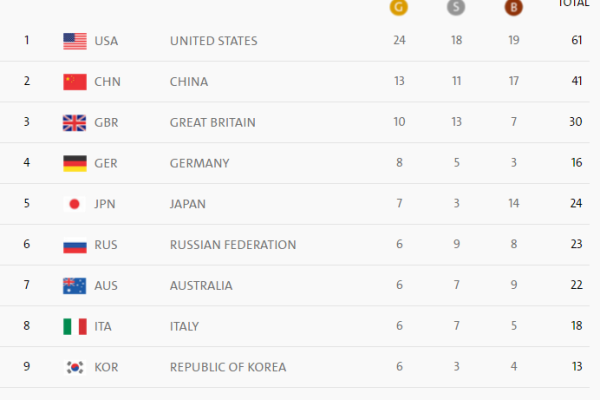Click the Japan flag icon
The height and width of the screenshot is (400, 600).
(x=75, y=204)
